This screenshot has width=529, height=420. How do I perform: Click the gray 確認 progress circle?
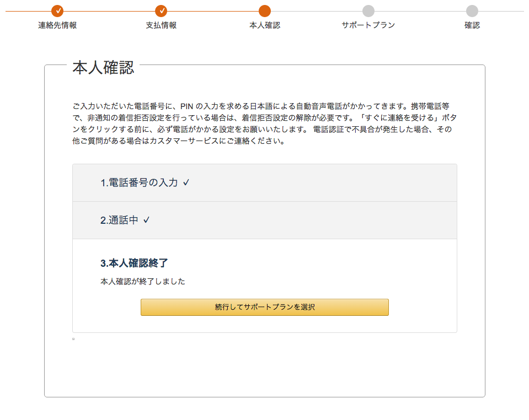pyautogui.click(x=472, y=9)
